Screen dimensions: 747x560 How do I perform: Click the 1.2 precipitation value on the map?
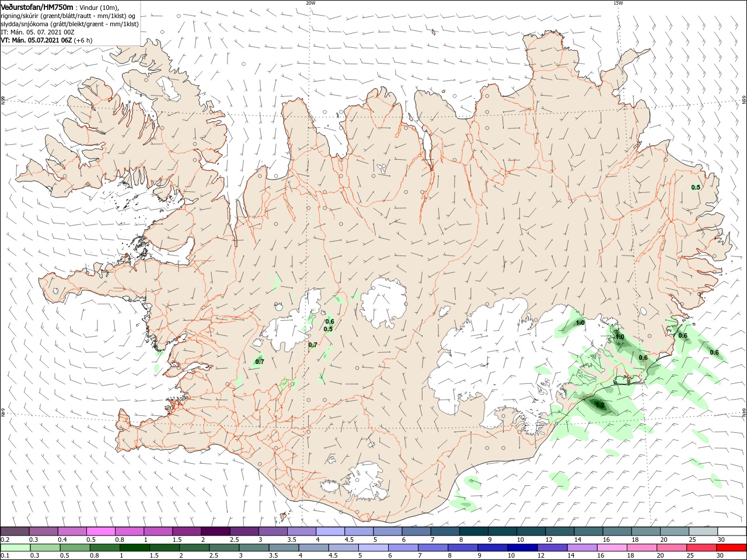(x=599, y=404)
